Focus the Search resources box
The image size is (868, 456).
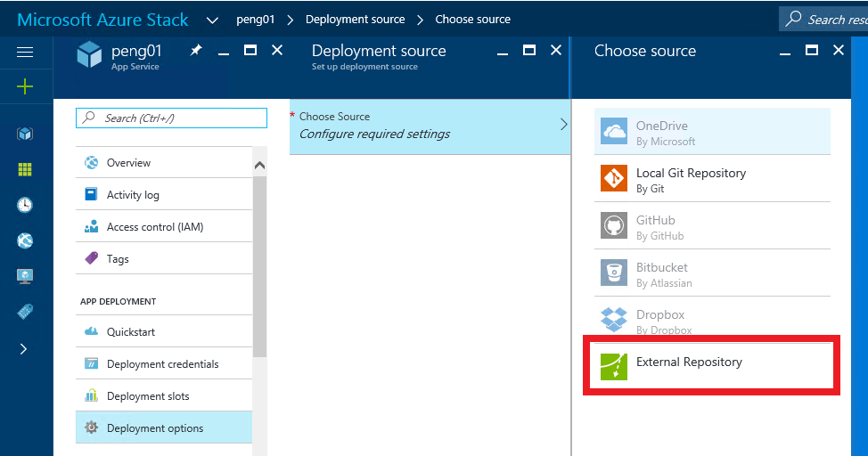pos(823,20)
